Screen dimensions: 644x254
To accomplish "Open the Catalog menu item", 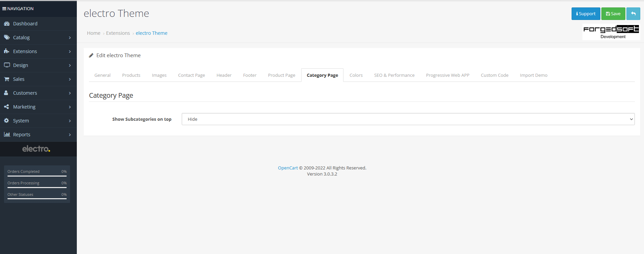I will point(38,38).
